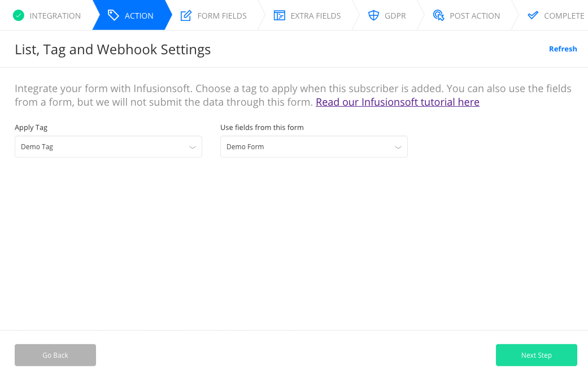Switch to the Integration step tab
The width and height of the screenshot is (588, 373).
tap(55, 16)
